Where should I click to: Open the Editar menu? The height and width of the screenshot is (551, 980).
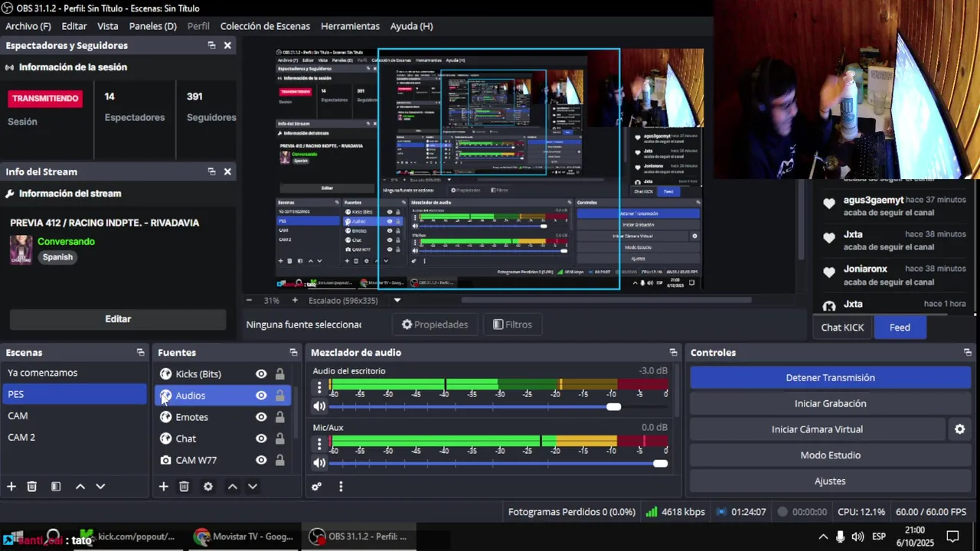point(74,26)
